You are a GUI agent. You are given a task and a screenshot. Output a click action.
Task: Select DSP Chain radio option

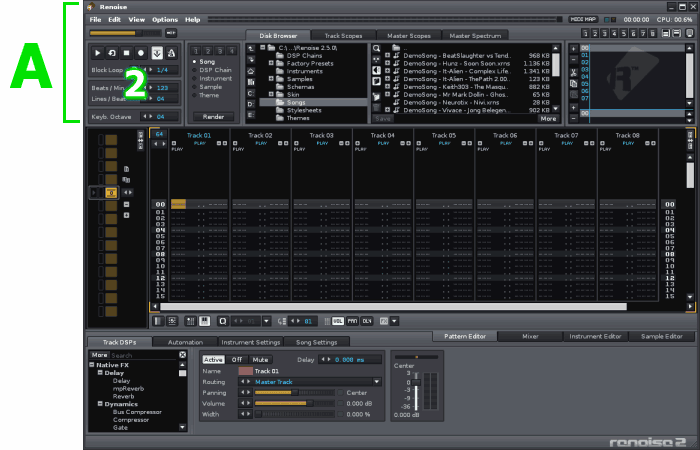tap(212, 70)
